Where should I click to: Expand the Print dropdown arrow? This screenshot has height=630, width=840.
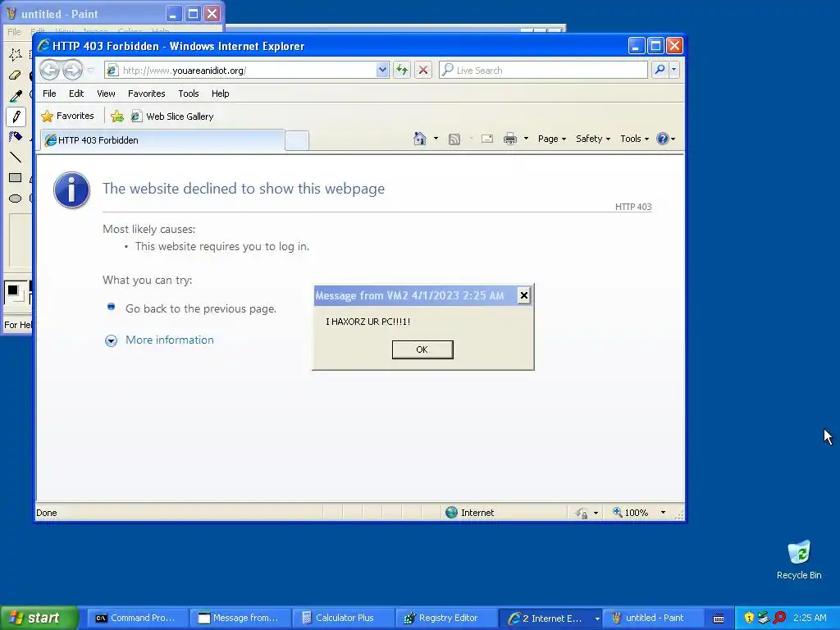pyautogui.click(x=526, y=139)
